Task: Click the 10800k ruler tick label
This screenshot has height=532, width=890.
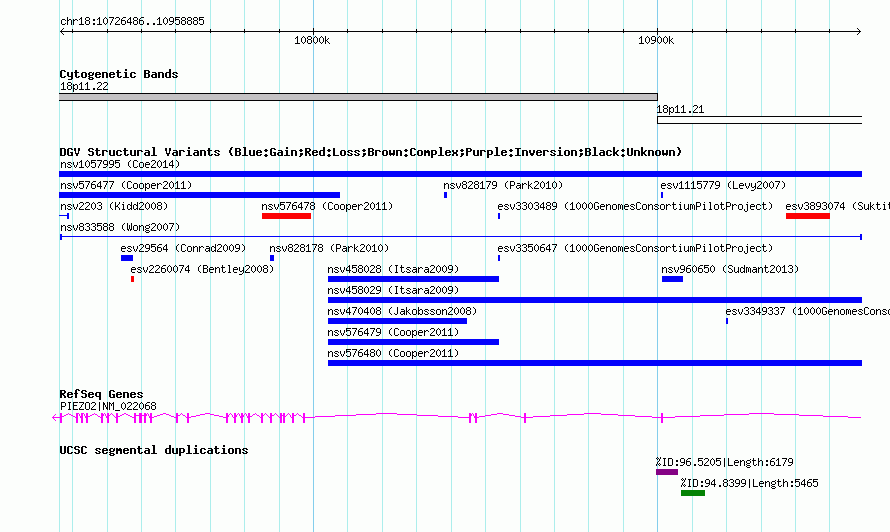Action: tap(312, 40)
